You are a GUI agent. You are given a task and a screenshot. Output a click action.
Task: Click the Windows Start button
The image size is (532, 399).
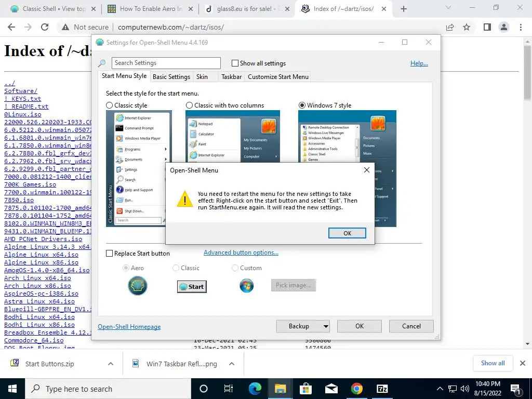[x=12, y=389]
